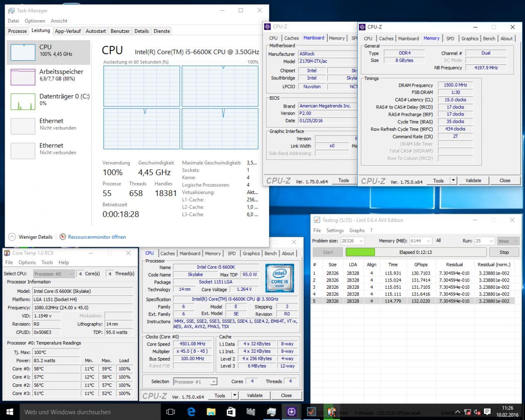Click the Ressourcenmonitor icon
525x420 pixels.
[63, 237]
